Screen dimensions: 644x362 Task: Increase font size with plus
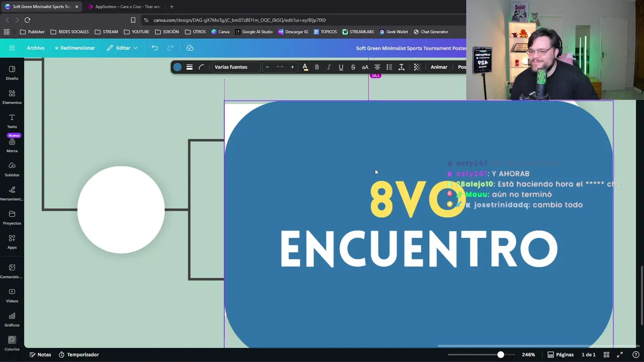tap(292, 67)
